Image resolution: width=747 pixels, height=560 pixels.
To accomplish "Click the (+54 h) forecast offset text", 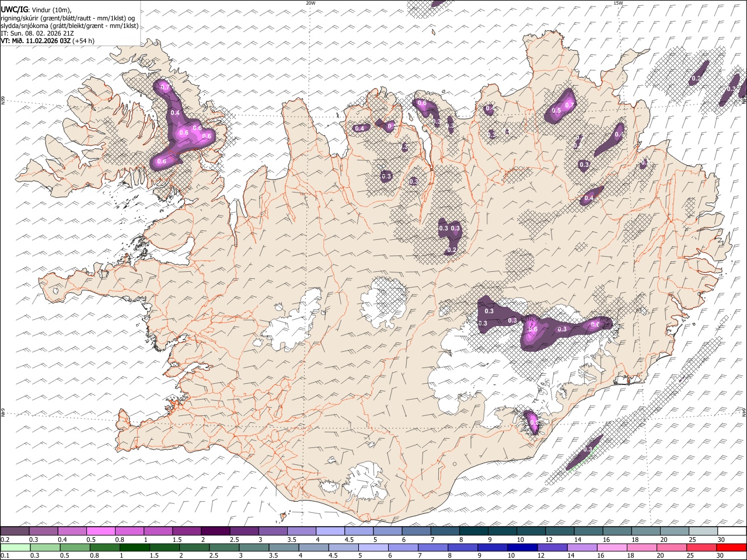I will pyautogui.click(x=83, y=41).
